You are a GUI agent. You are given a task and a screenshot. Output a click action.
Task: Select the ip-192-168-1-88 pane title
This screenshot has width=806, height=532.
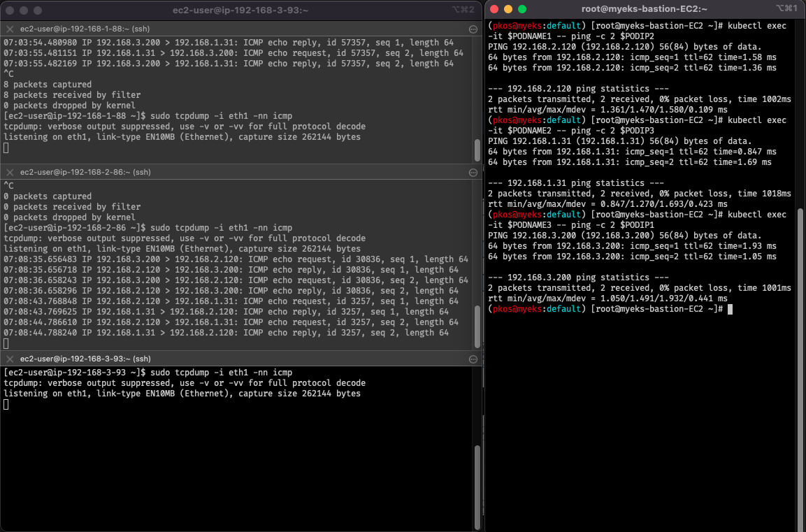coord(85,29)
